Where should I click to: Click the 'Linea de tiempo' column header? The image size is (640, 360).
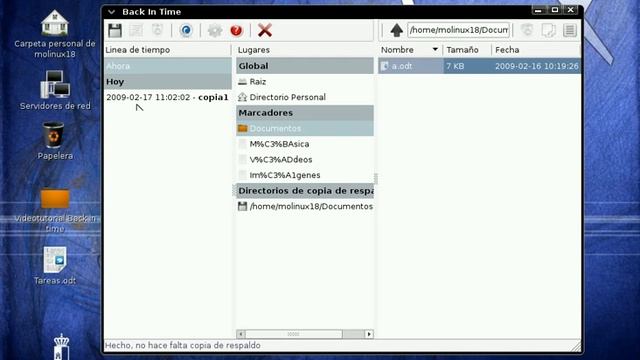[168, 50]
